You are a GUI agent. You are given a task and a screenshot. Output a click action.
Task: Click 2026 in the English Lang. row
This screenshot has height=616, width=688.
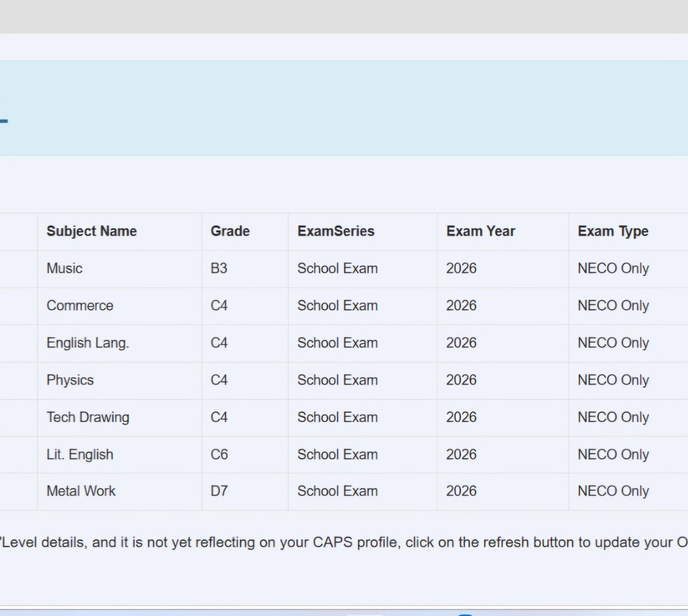point(461,343)
